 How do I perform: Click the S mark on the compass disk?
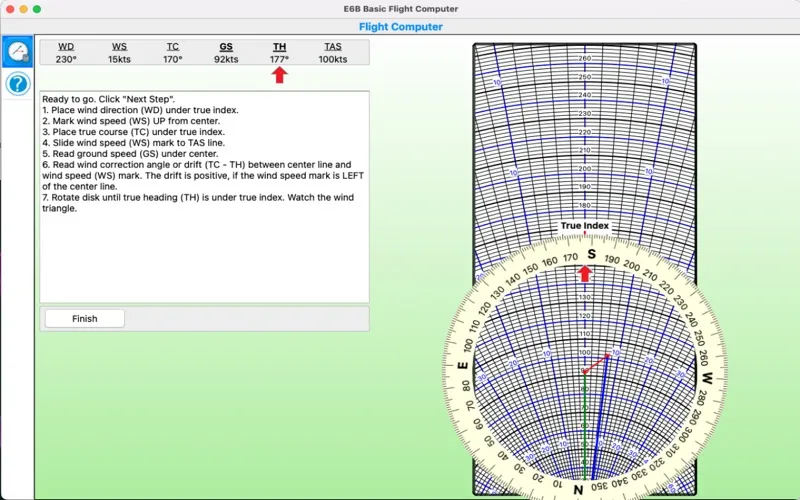pos(591,254)
